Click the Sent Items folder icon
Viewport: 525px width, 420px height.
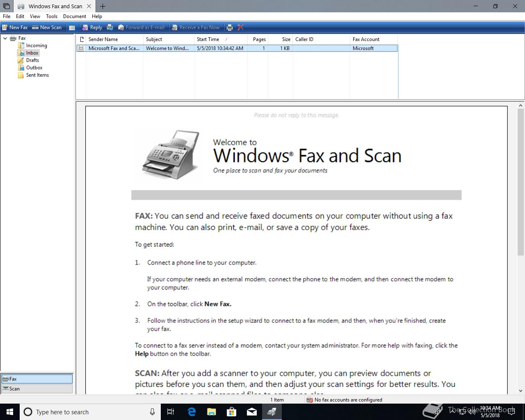point(21,75)
